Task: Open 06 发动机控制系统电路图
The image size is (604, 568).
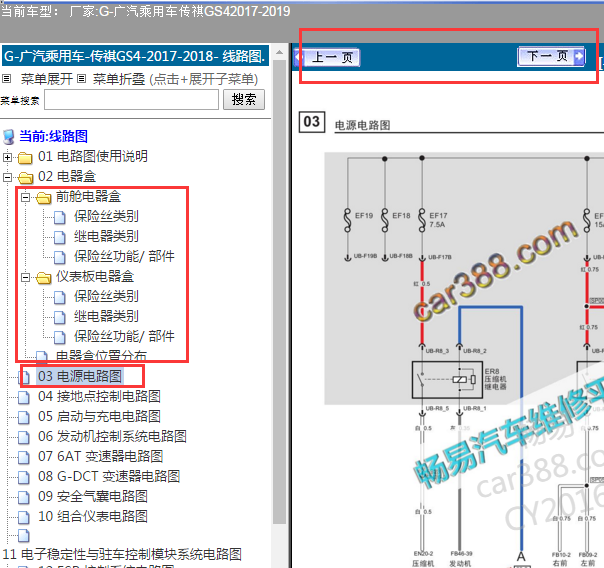Action: pos(112,436)
